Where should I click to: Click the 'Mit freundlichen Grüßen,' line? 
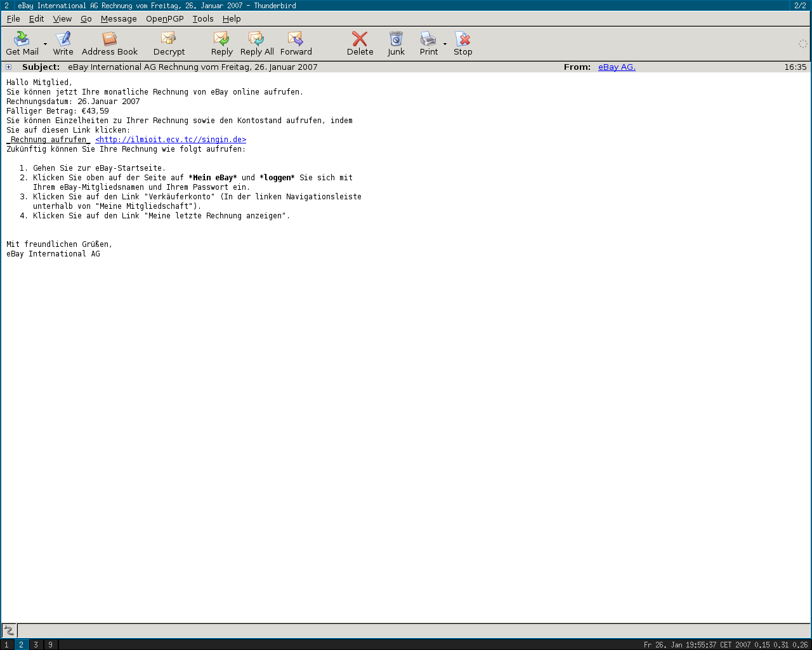60,244
